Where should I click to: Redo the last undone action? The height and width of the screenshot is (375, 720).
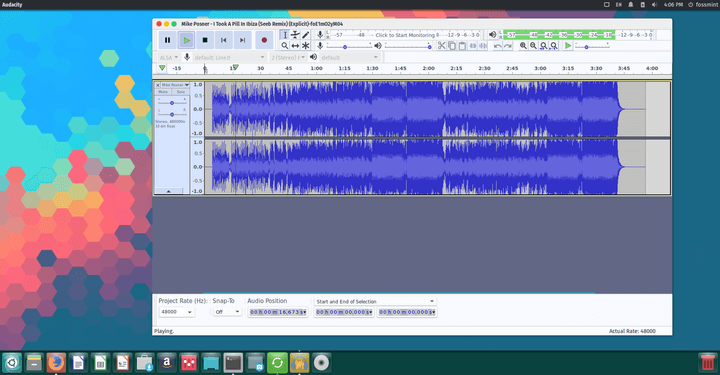coord(508,45)
